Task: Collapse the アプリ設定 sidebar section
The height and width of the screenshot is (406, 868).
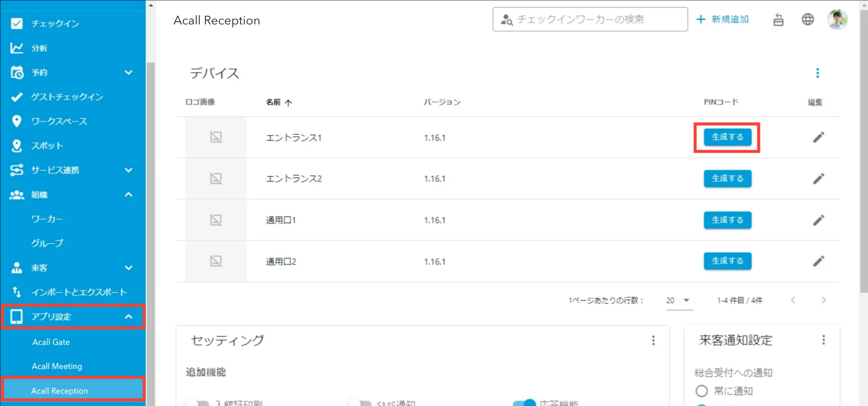Action: [x=128, y=317]
